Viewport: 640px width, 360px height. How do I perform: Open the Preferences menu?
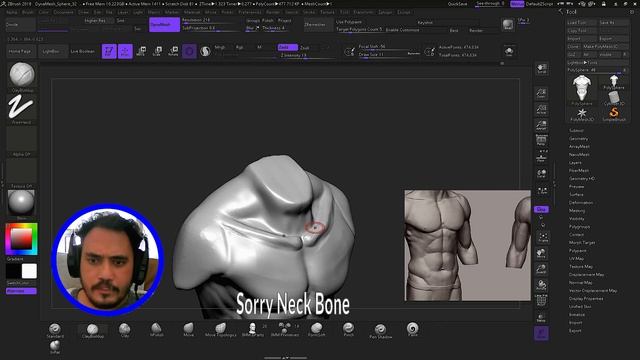(x=249, y=13)
